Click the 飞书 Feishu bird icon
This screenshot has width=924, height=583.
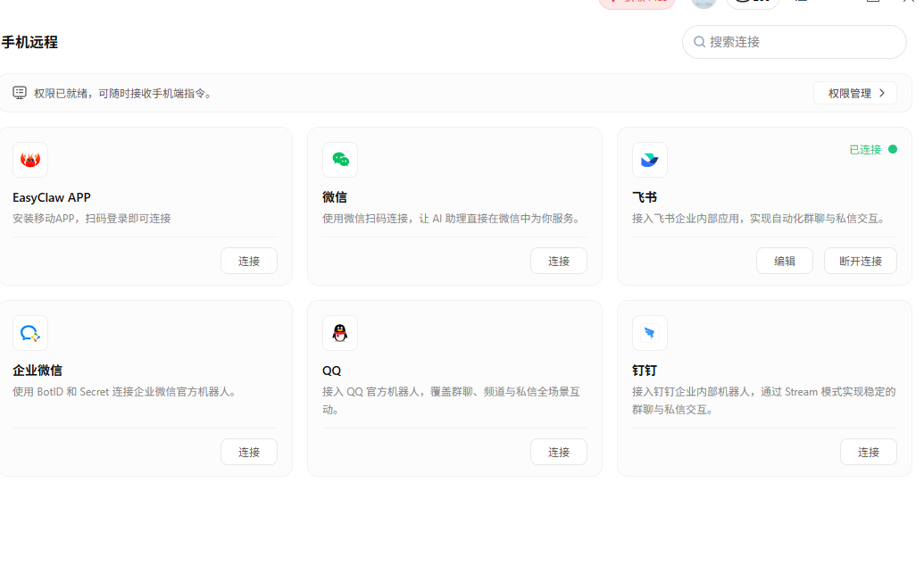649,160
